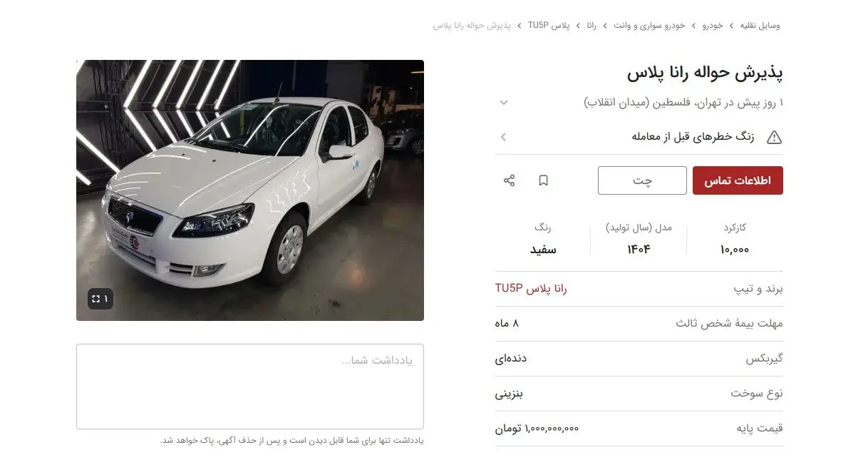Navigate to رانا breadcrumb
The width and height of the screenshot is (868, 460).
(x=591, y=26)
